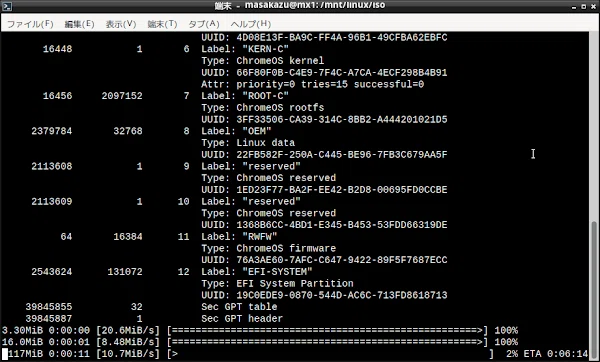Close the terminal window
This screenshot has width=600, height=362.
(593, 7)
